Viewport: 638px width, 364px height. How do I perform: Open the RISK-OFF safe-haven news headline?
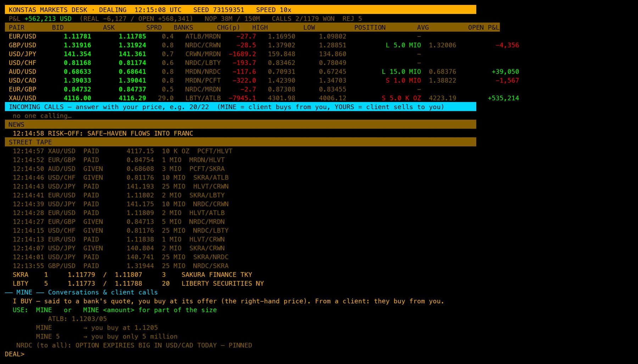103,133
